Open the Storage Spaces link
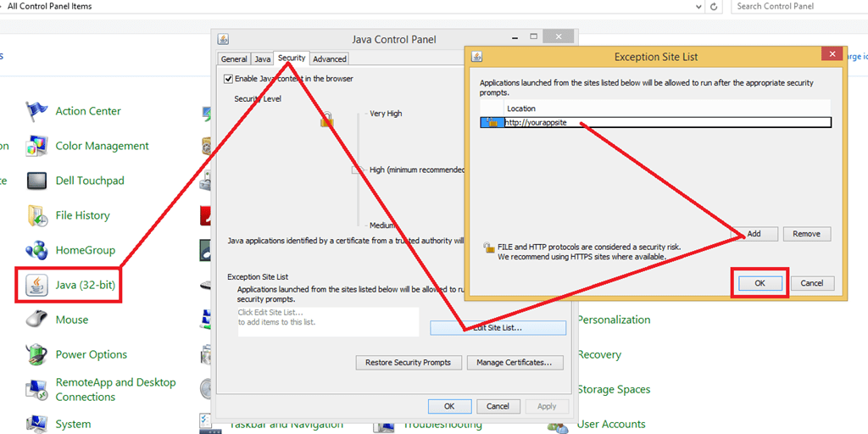Viewport: 868px width, 434px height. tap(614, 390)
